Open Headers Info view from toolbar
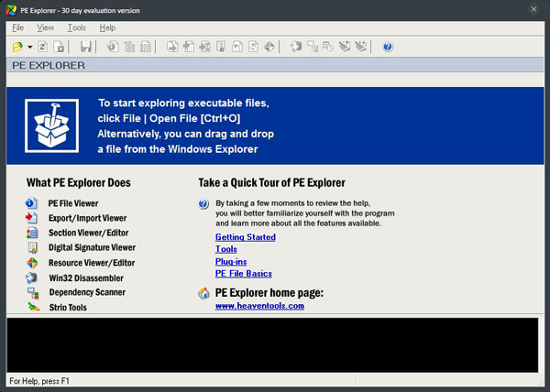550x392 pixels. [113, 47]
